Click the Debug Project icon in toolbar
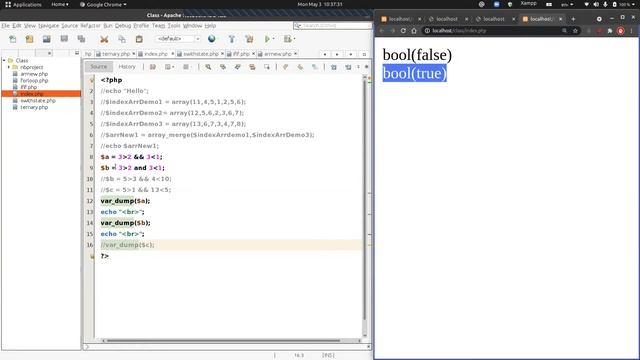This screenshot has height=360, width=640. point(287,39)
